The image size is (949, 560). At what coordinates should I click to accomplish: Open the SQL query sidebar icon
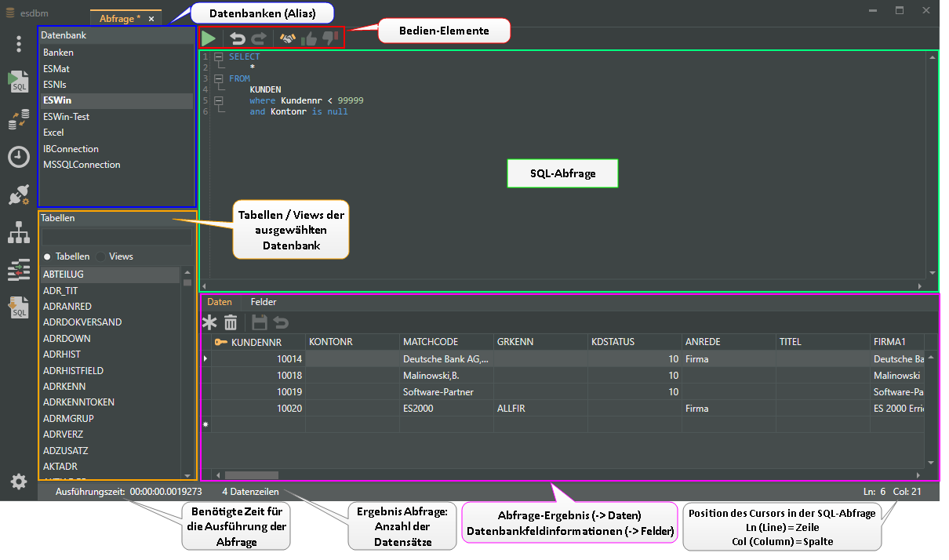pos(18,82)
